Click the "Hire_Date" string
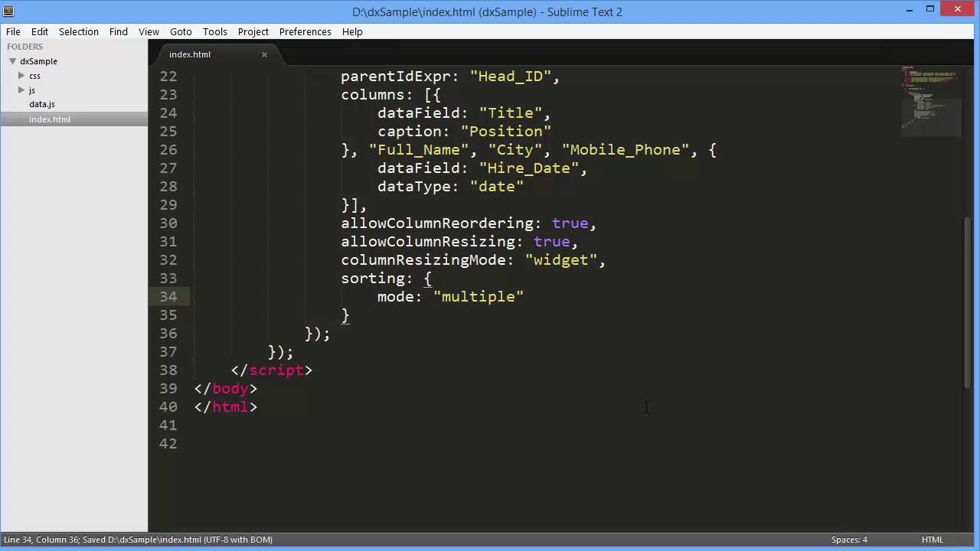The image size is (980, 551). (x=529, y=168)
